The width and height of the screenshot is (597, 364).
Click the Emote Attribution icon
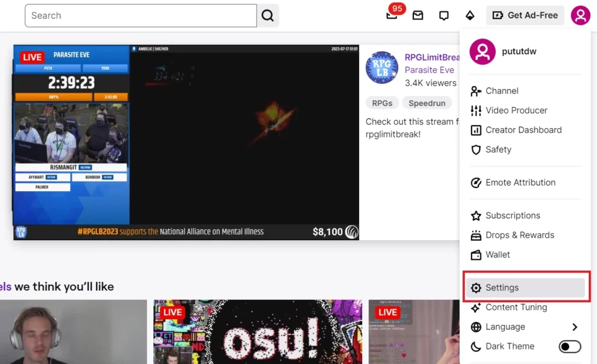[476, 182]
